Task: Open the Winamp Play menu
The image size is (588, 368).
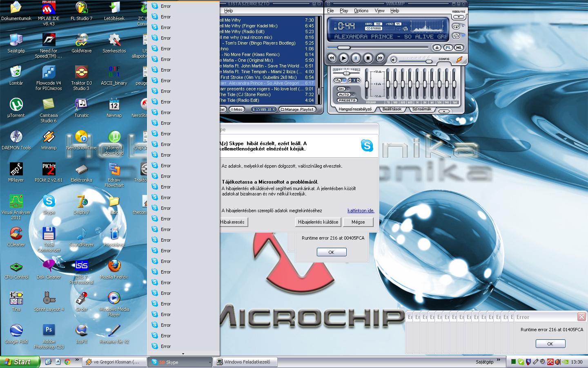Action: click(x=344, y=11)
